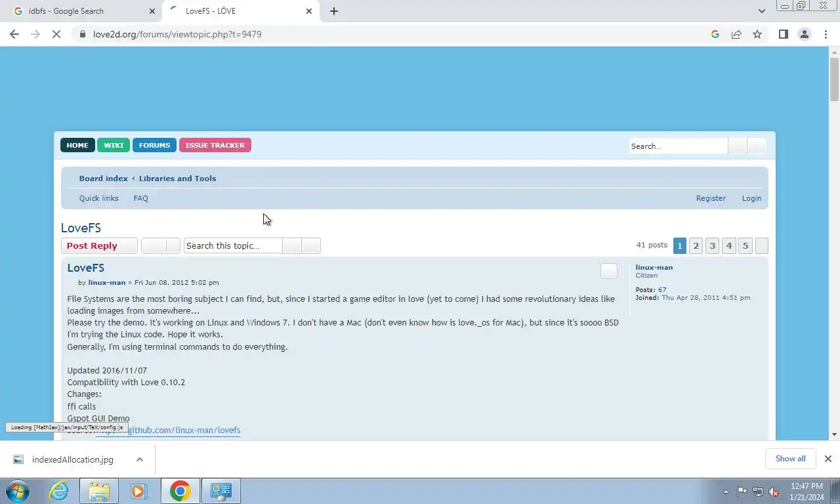The width and height of the screenshot is (840, 504).
Task: Open the topic tools dropdown
Action: click(160, 245)
